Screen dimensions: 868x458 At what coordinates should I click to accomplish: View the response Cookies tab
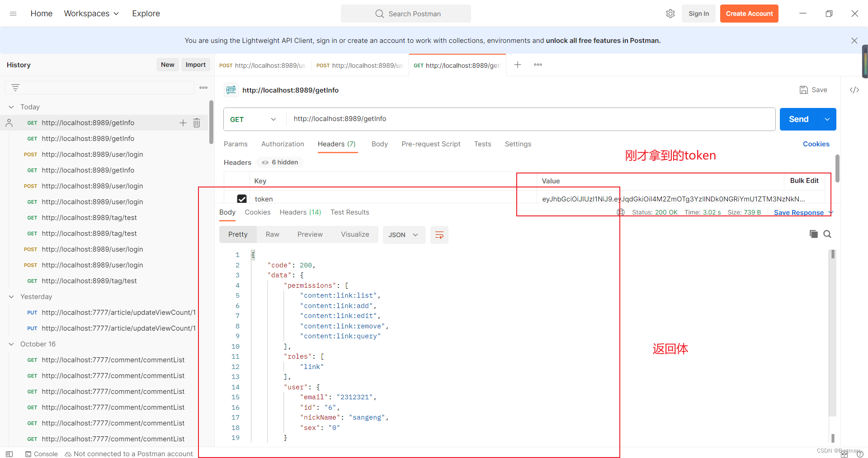(258, 212)
